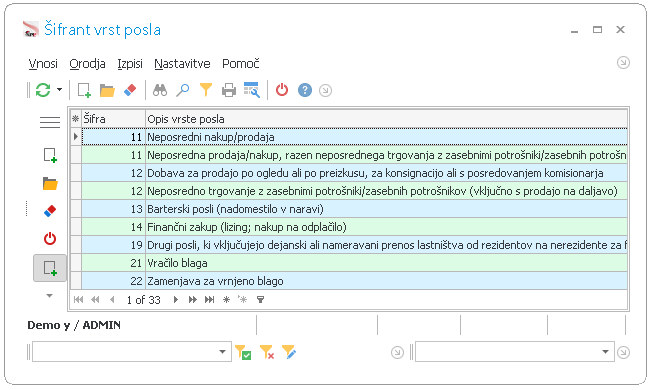Click the Opis vrste posla column header
Screen dimensions: 650x390
(x=386, y=119)
